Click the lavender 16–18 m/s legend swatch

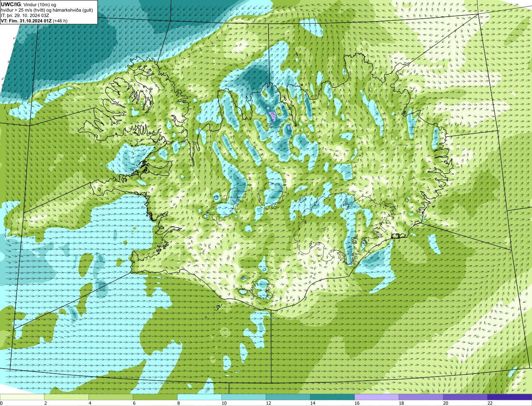tap(377, 397)
